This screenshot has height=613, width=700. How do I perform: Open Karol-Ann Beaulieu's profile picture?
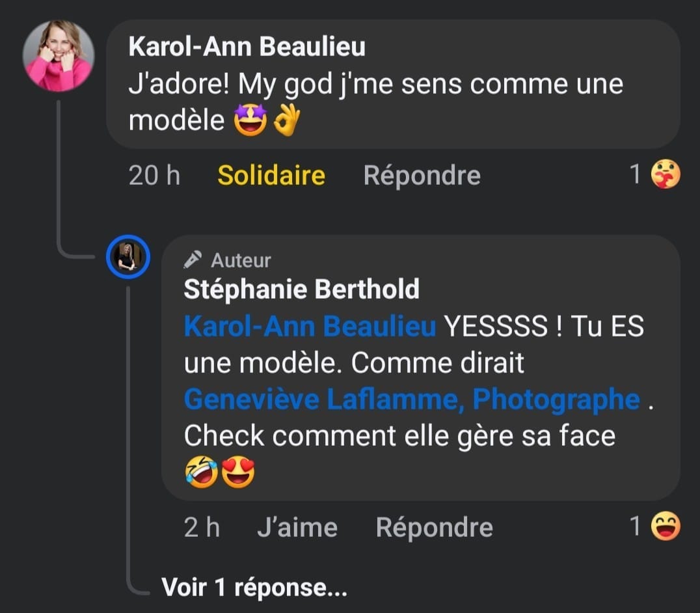(x=59, y=55)
